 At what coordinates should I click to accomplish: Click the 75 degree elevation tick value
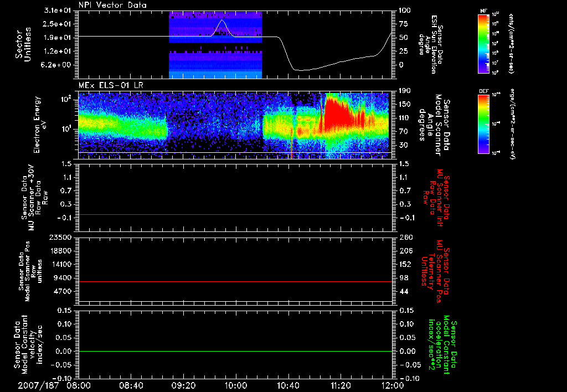[x=404, y=24]
